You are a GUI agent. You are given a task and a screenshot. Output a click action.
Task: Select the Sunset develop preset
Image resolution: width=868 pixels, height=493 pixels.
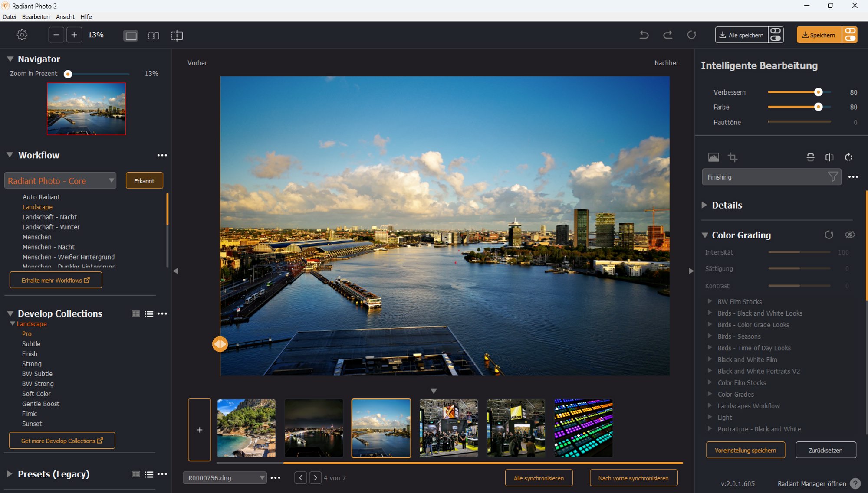click(32, 424)
